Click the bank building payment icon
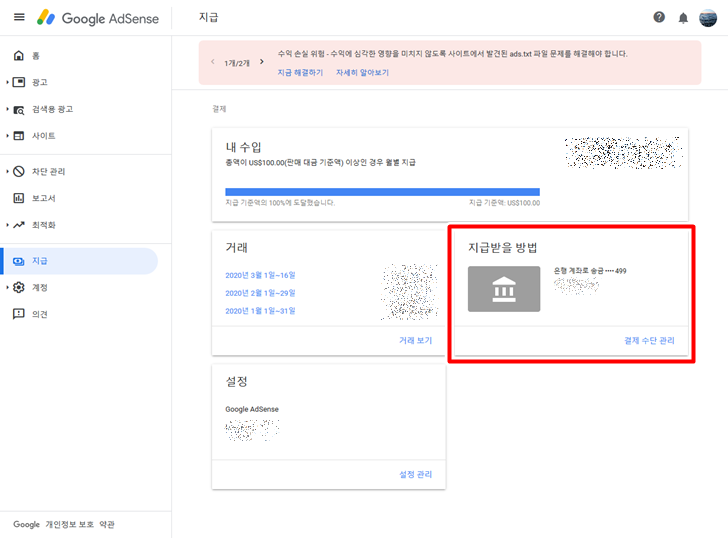The image size is (728, 538). (504, 289)
